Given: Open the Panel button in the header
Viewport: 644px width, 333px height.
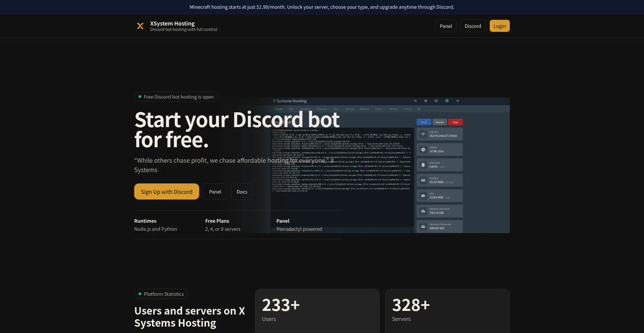Looking at the screenshot, I should click(x=446, y=26).
